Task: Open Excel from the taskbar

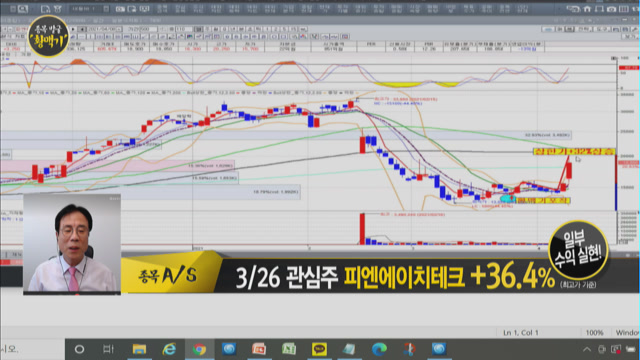Action: [x=289, y=349]
